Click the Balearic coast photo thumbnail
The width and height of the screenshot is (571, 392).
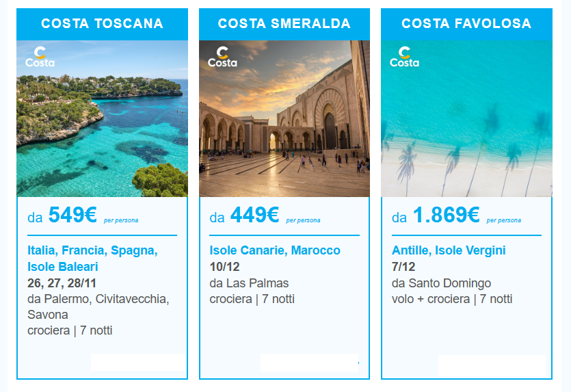point(103,119)
